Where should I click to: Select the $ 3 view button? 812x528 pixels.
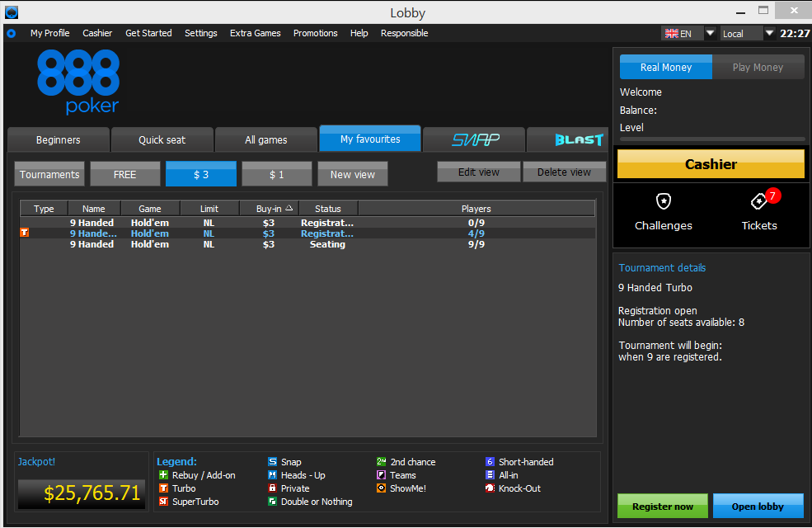coord(201,174)
